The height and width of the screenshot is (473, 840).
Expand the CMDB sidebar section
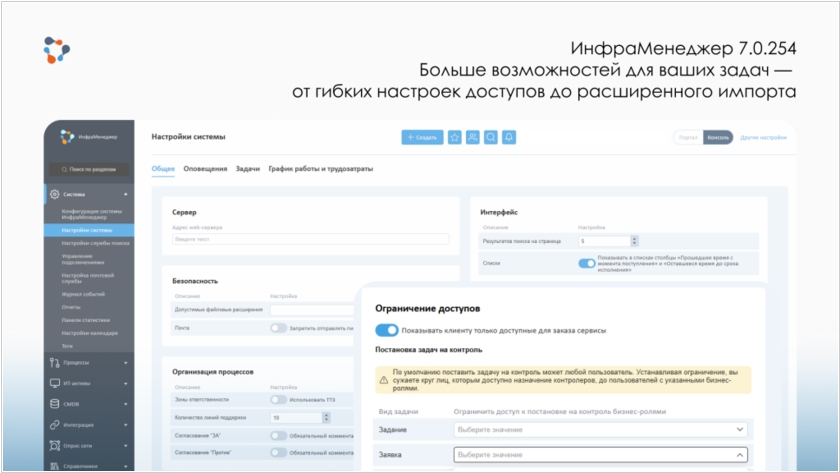(x=126, y=404)
